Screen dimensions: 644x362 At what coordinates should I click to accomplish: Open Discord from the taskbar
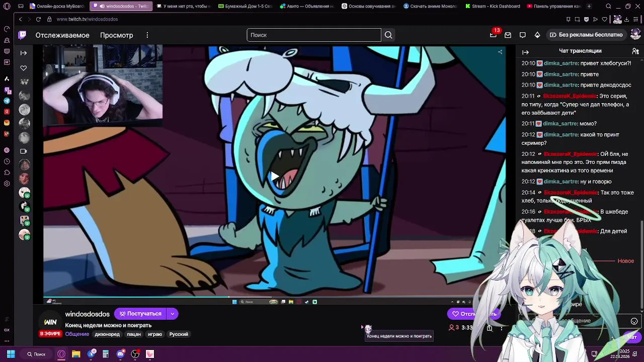tap(120, 354)
